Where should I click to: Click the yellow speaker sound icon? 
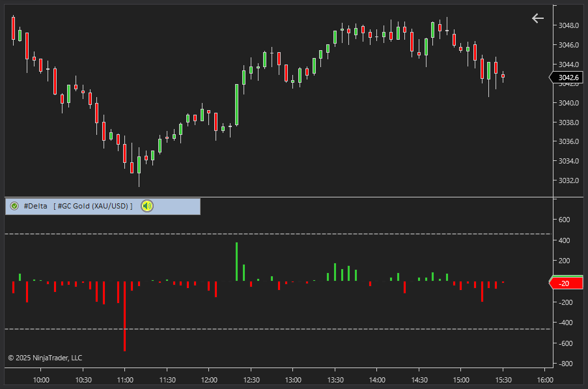[148, 206]
